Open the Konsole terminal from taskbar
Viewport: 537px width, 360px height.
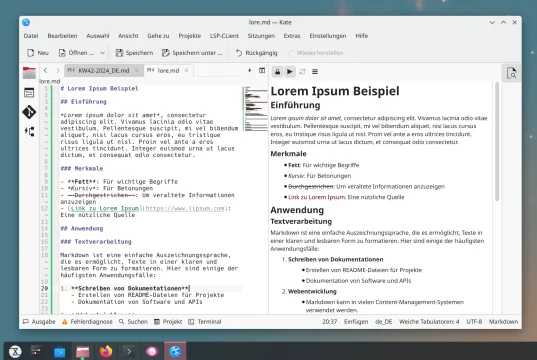click(129, 351)
